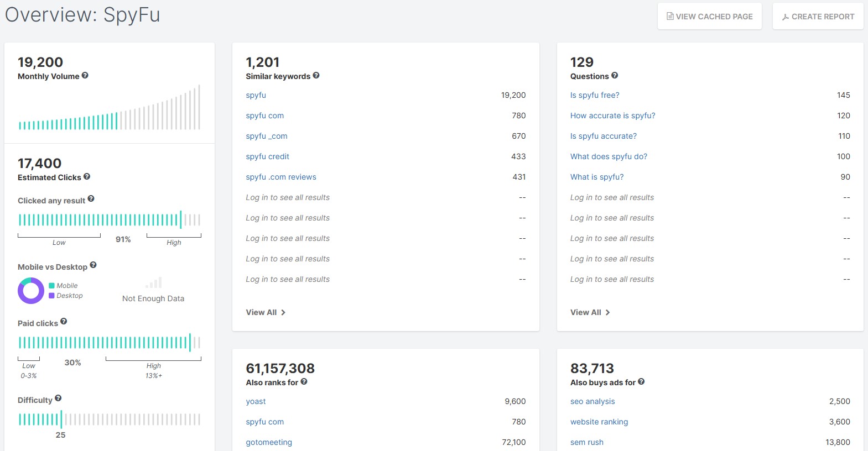
Task: Open the question How accurate is spyfu?
Action: click(x=613, y=116)
